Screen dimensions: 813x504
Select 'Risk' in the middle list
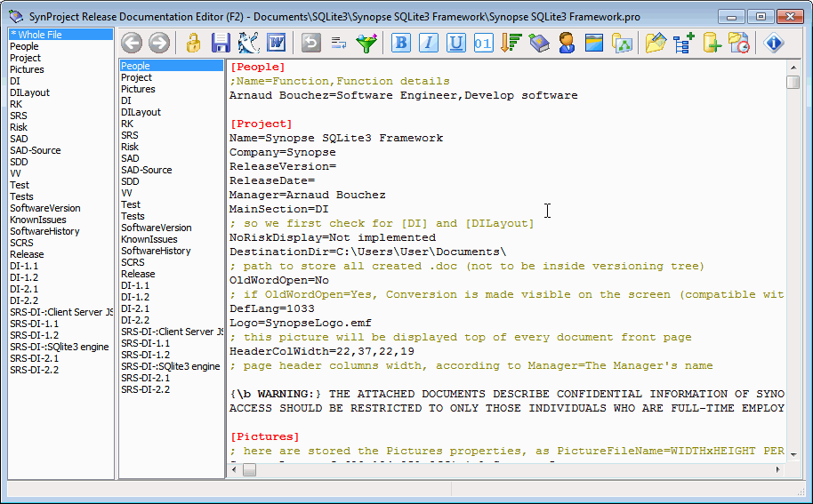click(x=172, y=147)
